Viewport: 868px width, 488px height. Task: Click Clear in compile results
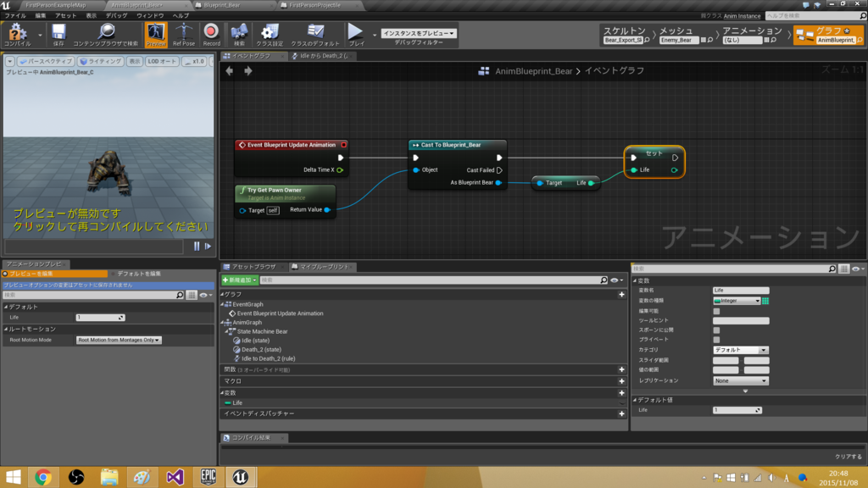click(849, 457)
